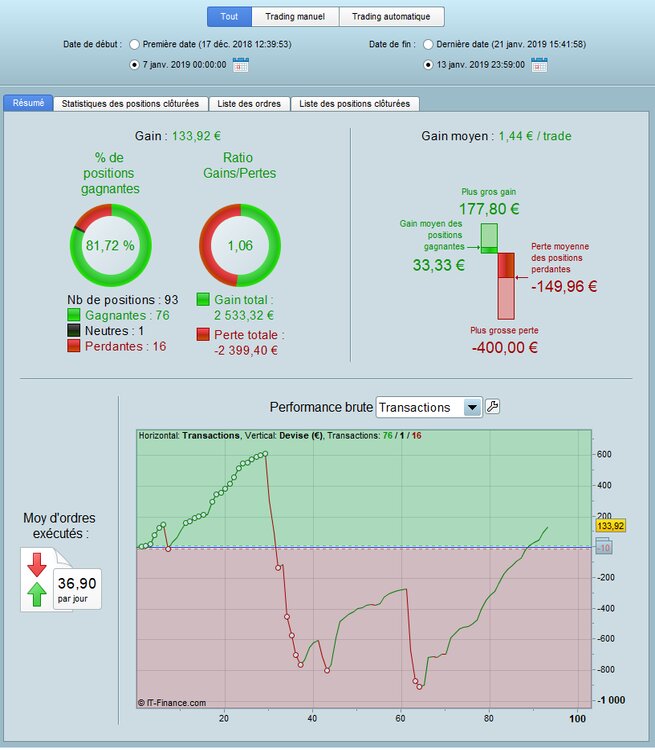655x750 pixels.
Task: Open the Transactions dropdown arrow
Action: pyautogui.click(x=472, y=408)
